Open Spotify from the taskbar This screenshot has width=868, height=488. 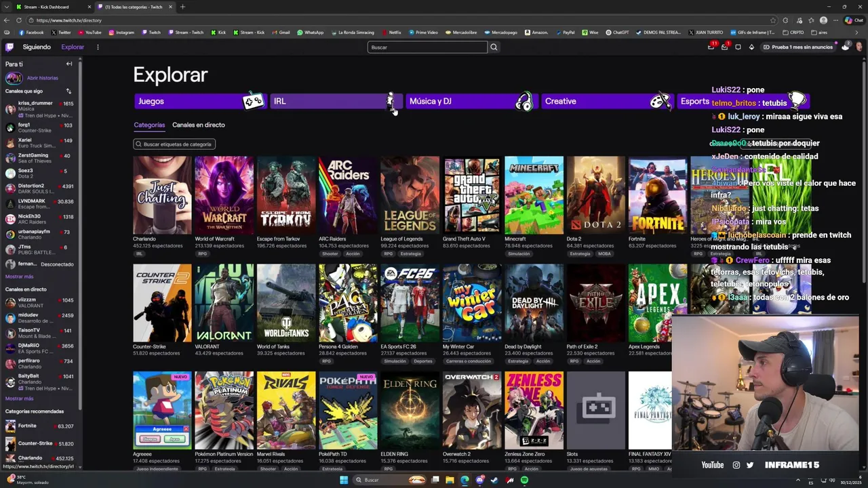click(x=524, y=480)
